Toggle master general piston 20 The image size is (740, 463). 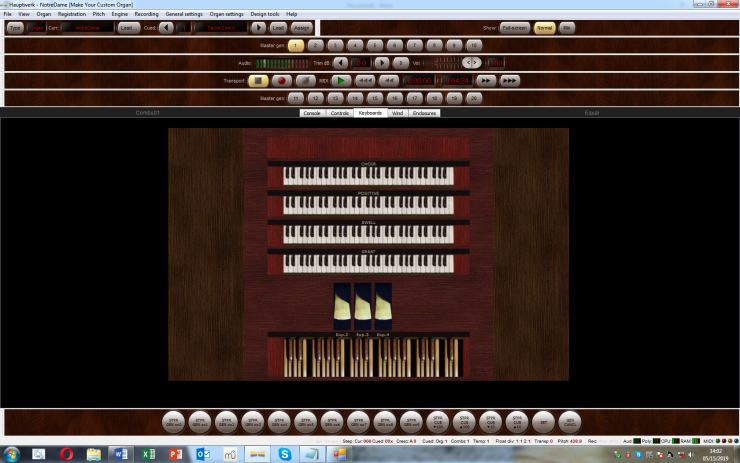[474, 98]
